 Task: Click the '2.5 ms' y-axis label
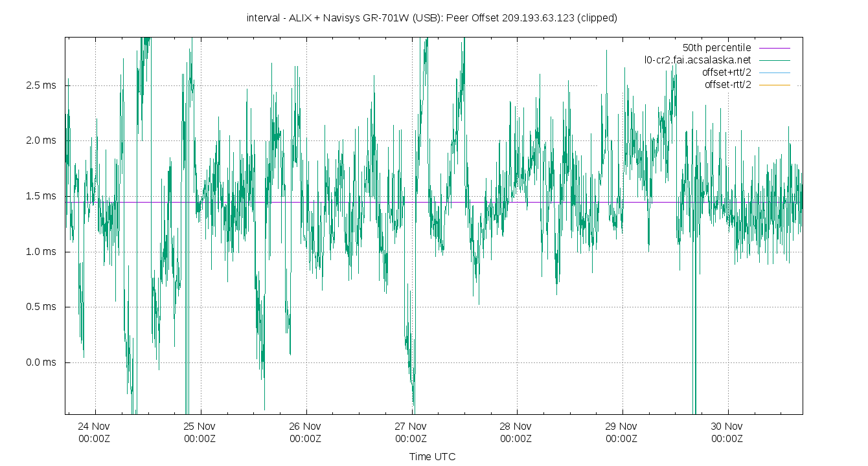[40, 85]
